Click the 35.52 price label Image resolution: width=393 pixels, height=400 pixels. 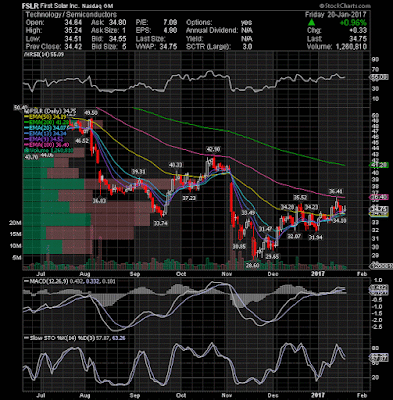click(300, 197)
